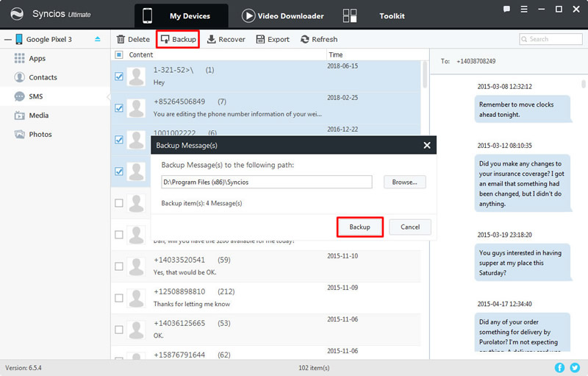Viewport: 588px width, 376px height.
Task: Click the 'insurance coverage' message bubble
Action: pyautogui.click(x=523, y=183)
